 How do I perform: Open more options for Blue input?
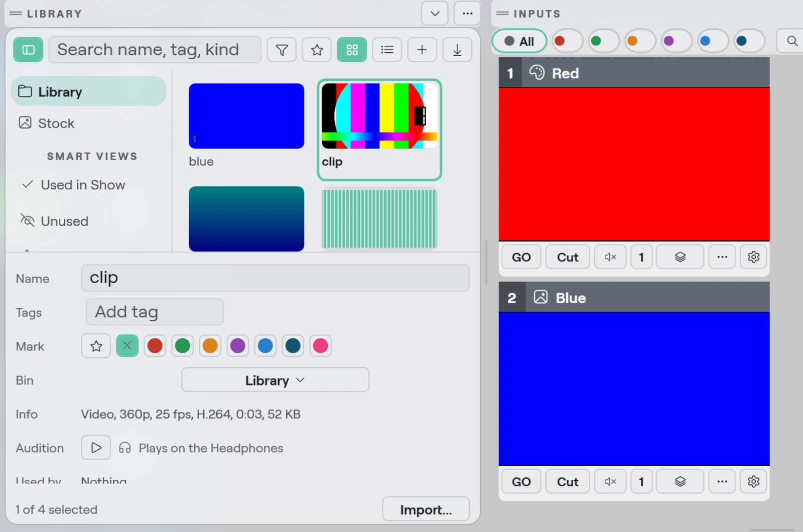point(722,482)
